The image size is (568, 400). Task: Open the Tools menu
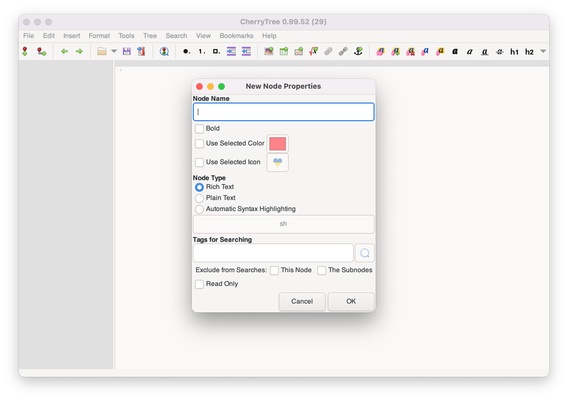(x=126, y=36)
